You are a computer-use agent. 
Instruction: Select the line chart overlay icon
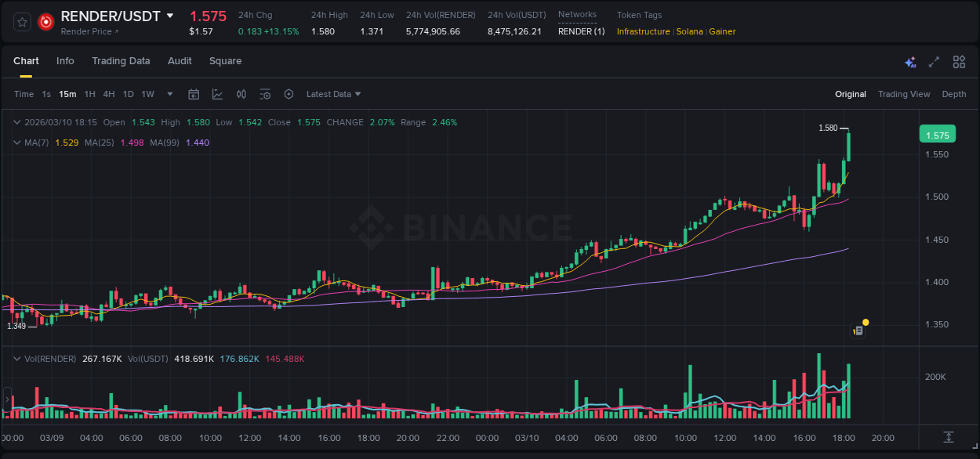pos(217,94)
